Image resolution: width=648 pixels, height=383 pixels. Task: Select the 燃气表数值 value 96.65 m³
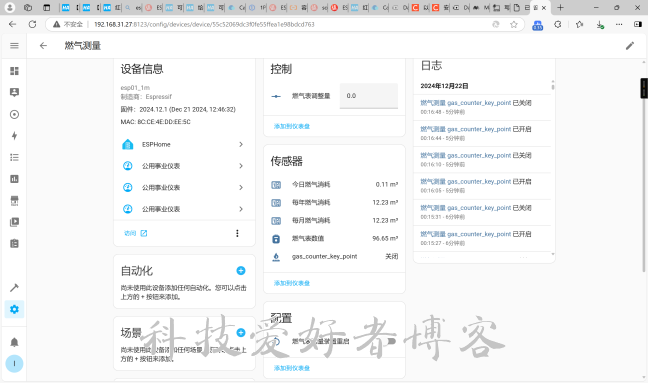pos(385,238)
